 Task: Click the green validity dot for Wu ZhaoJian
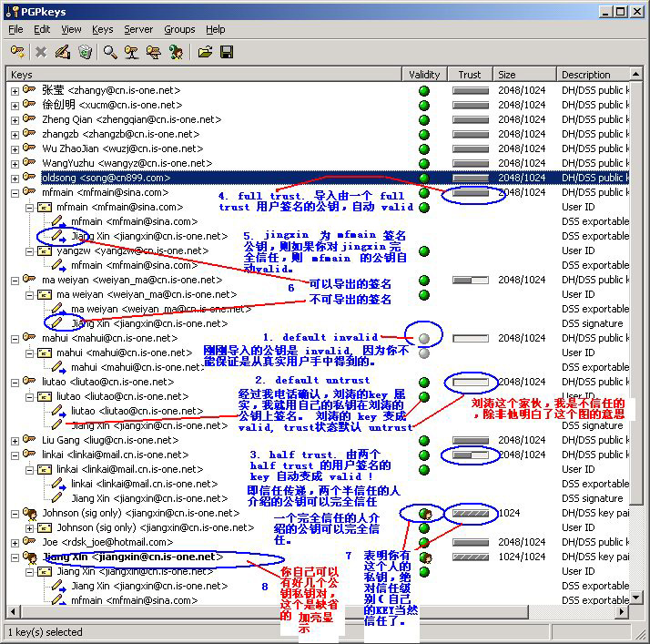pos(424,149)
